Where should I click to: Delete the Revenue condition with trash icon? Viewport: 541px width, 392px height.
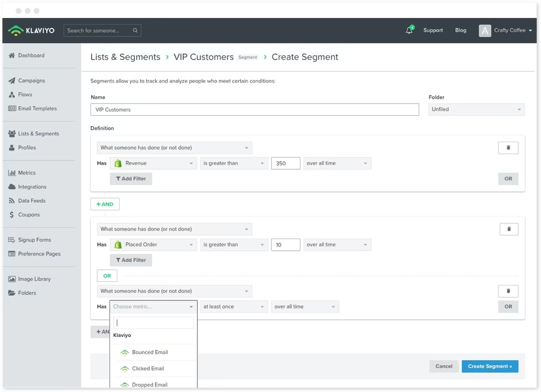click(x=508, y=148)
